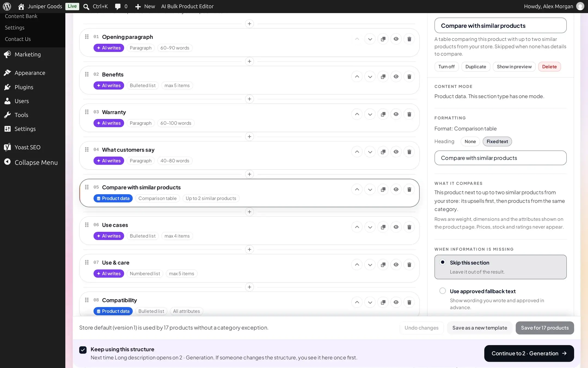Open the Ctrl+K search icon

coord(86,7)
